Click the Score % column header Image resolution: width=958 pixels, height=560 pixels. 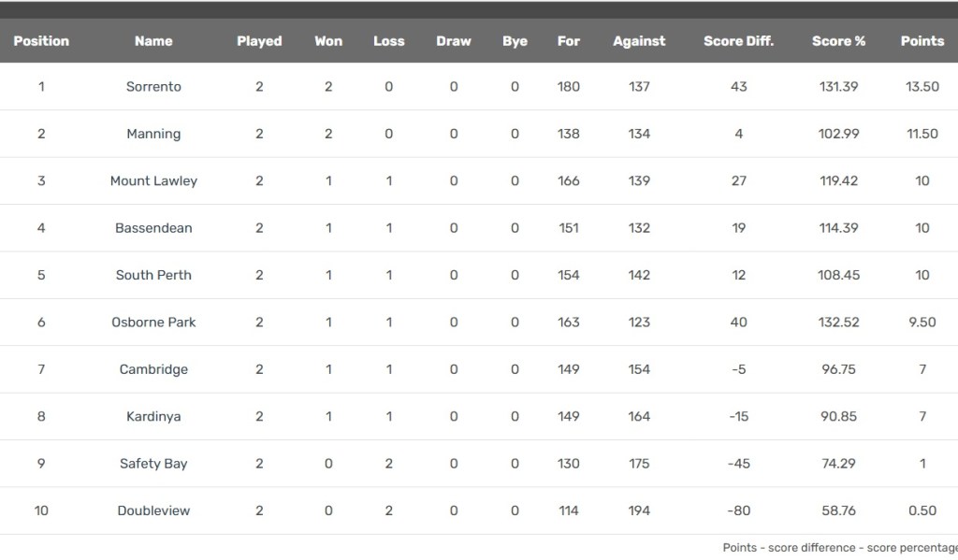point(838,41)
